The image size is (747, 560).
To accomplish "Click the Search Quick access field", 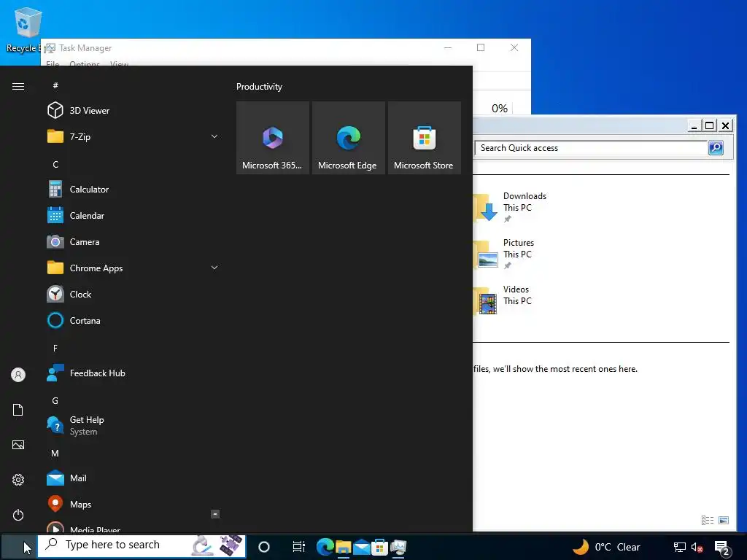I will coord(591,148).
